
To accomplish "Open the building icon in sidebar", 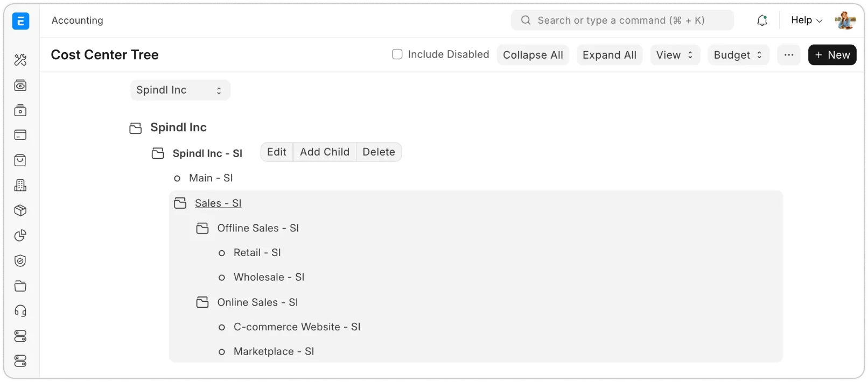I will [20, 186].
